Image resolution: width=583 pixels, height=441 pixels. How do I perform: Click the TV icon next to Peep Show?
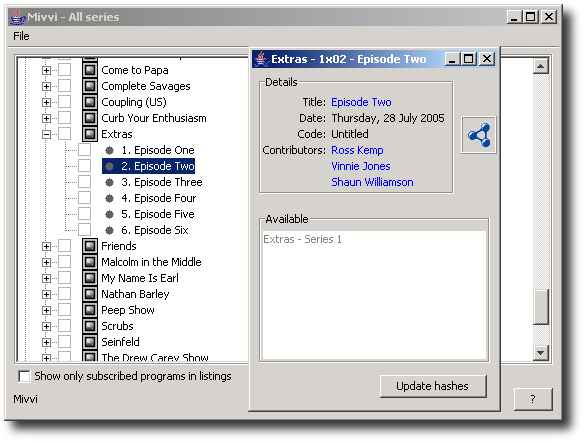(x=90, y=310)
